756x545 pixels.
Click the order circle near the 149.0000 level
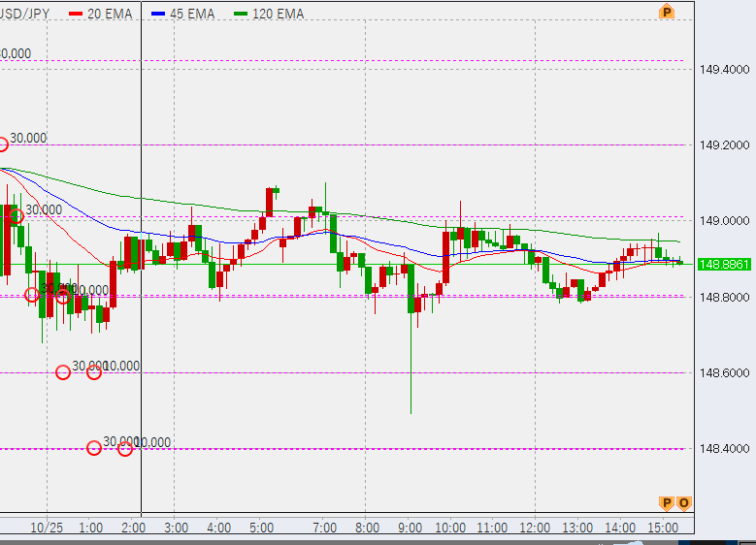click(16, 216)
